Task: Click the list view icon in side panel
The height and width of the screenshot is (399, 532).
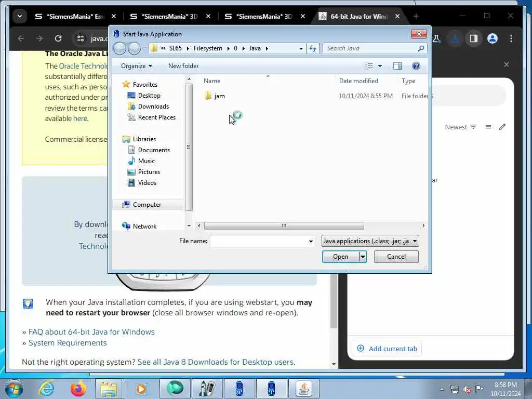Action: 488,127
